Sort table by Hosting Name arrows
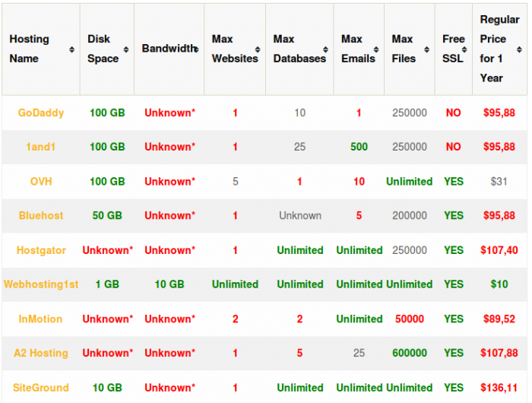This screenshot has width=532, height=403. [71, 49]
